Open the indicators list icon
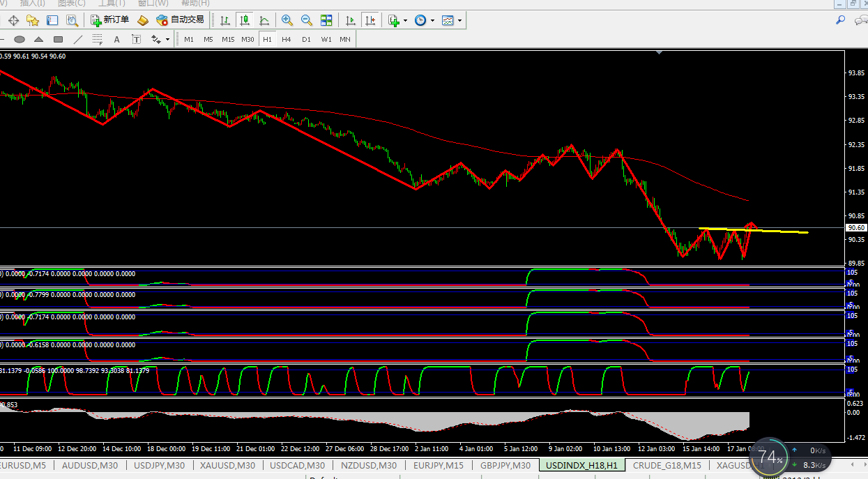Screen dimensions: 868x479 click(x=394, y=20)
